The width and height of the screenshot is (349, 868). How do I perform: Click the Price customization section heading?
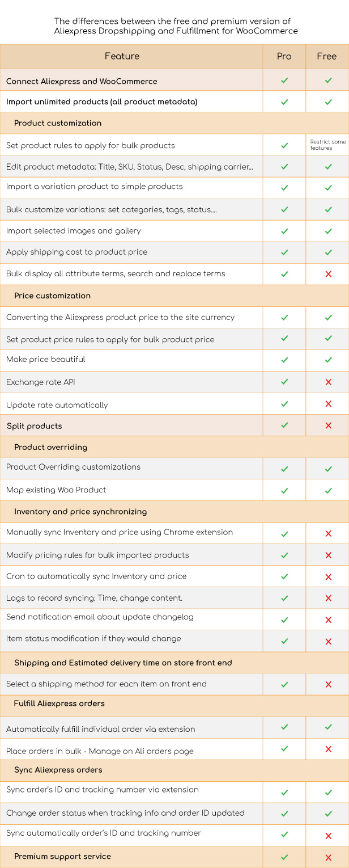(52, 296)
